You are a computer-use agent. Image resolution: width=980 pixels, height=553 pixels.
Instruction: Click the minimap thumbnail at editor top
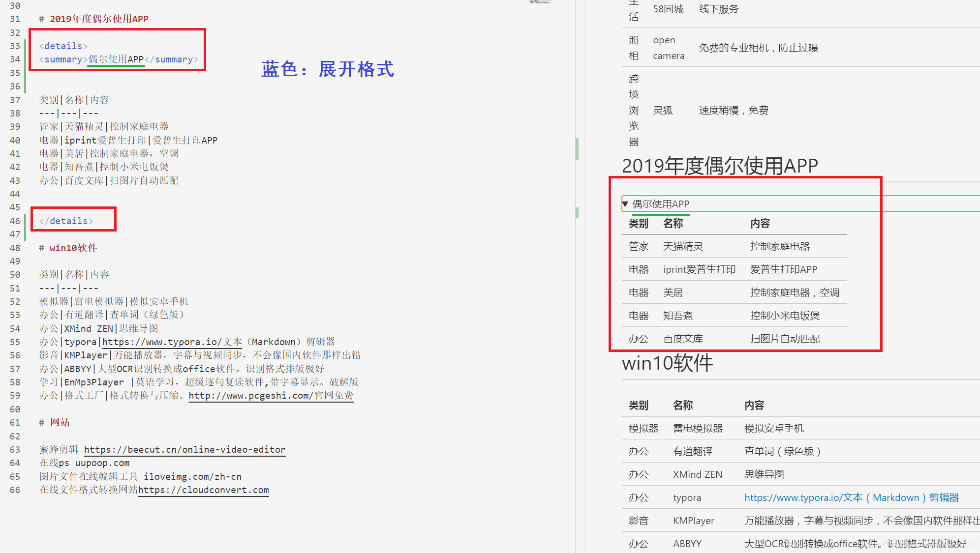[540, 2]
